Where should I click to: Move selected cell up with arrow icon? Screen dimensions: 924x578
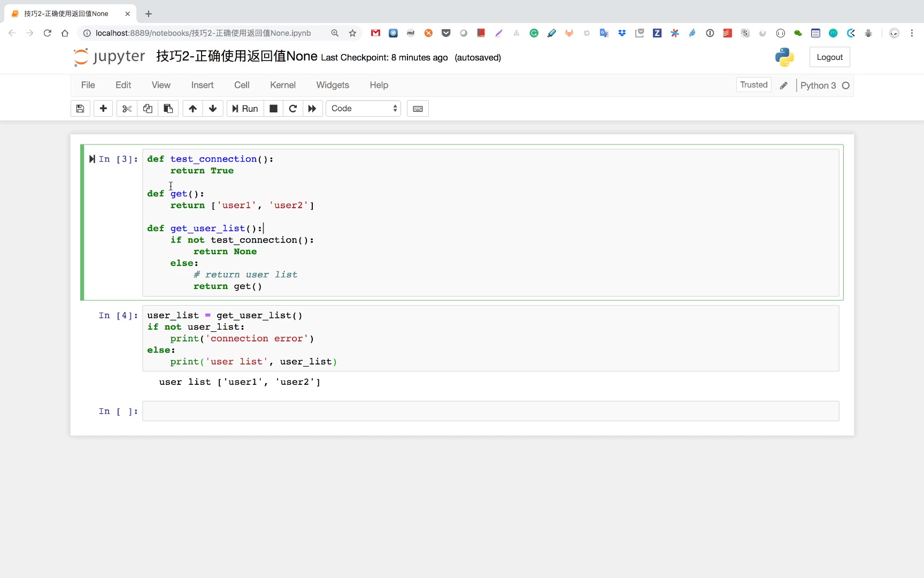(192, 109)
